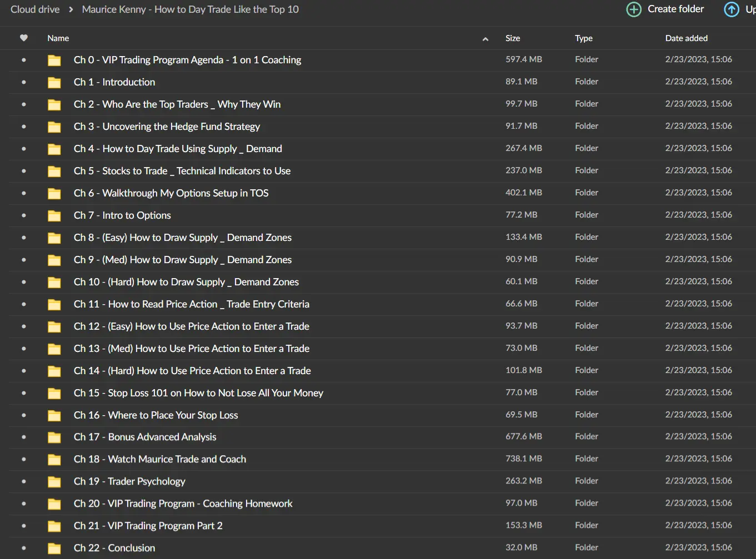This screenshot has width=756, height=559.
Task: Click folder icon for Ch 1 - Introduction
Action: pos(54,83)
